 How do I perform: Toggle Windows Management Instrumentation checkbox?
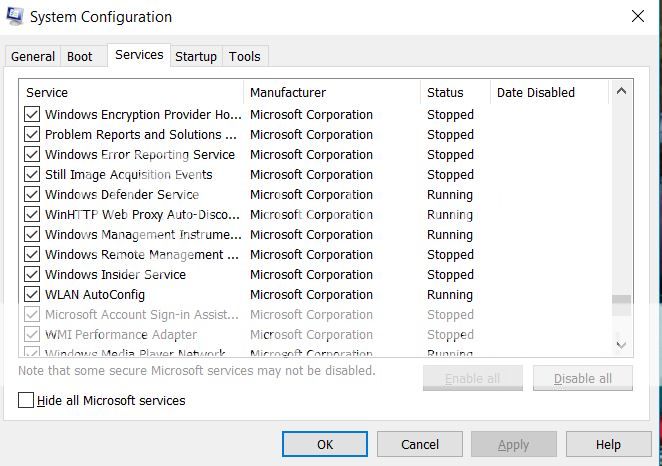point(32,234)
